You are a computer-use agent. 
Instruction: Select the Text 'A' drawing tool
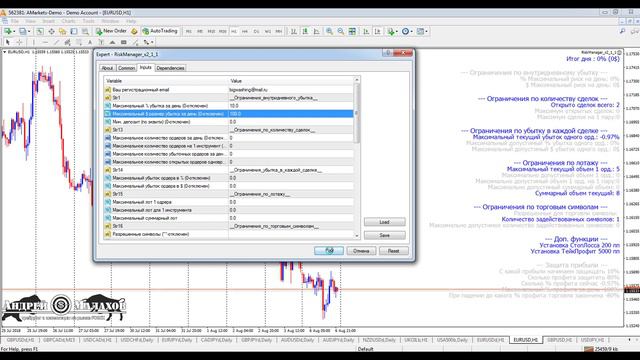(90, 42)
